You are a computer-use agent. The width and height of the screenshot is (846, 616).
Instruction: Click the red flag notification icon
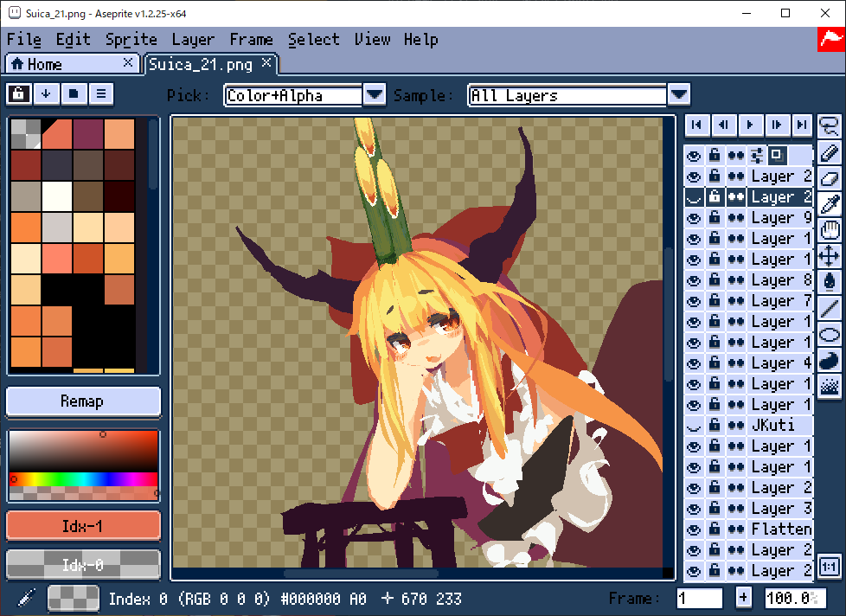(x=831, y=40)
